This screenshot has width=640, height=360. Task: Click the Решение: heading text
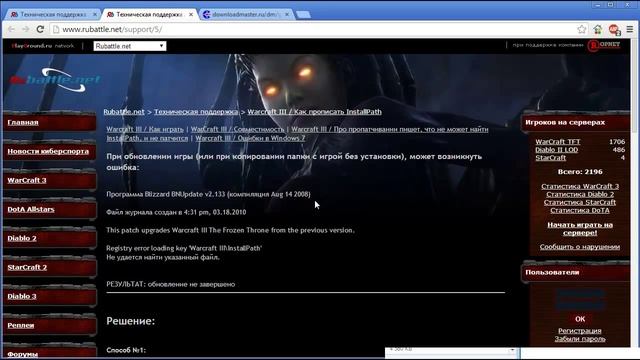click(131, 321)
